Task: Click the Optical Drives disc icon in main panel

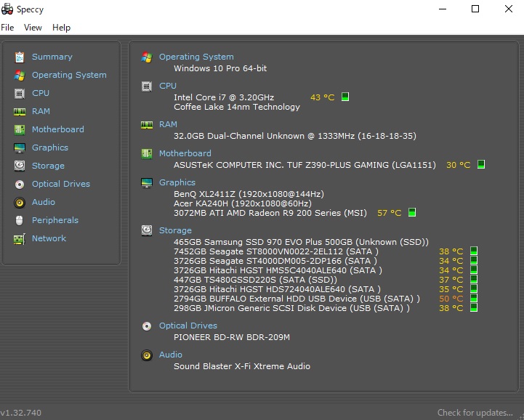Action: pyautogui.click(x=147, y=326)
